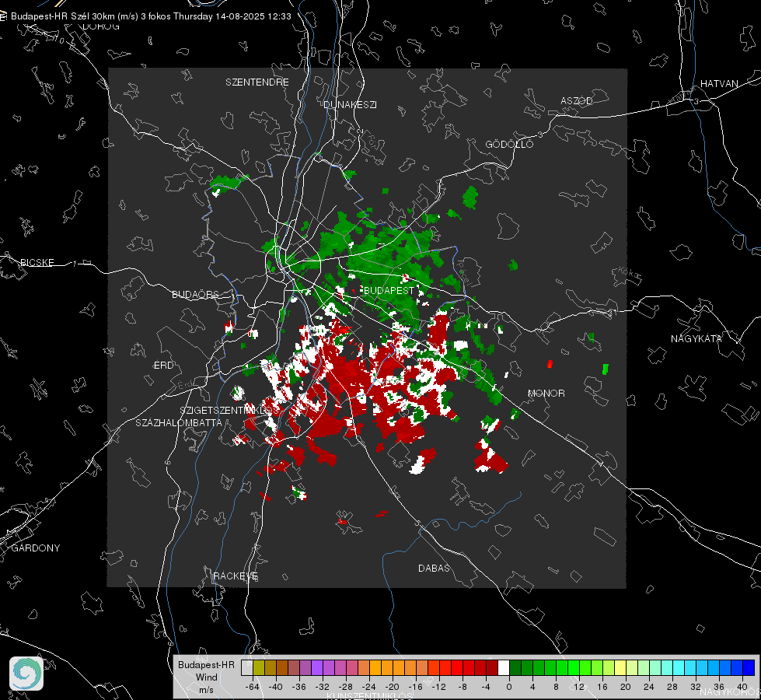Select the DOROG label near the top

pos(101,26)
